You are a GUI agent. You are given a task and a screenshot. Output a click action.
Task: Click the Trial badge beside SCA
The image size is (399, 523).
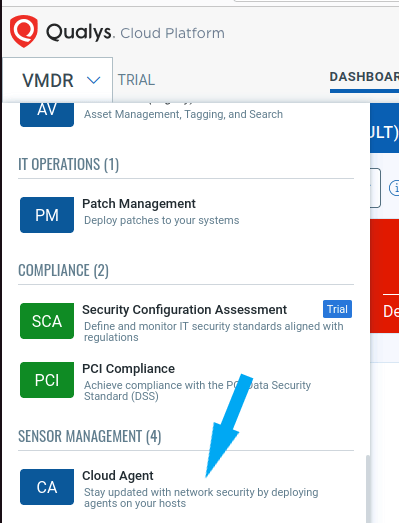pos(337,309)
